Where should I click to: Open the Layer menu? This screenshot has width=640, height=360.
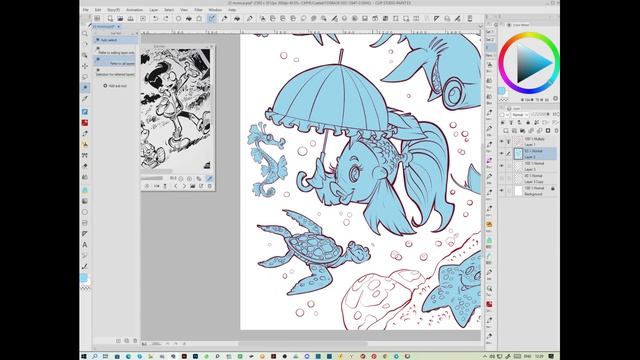point(154,9)
